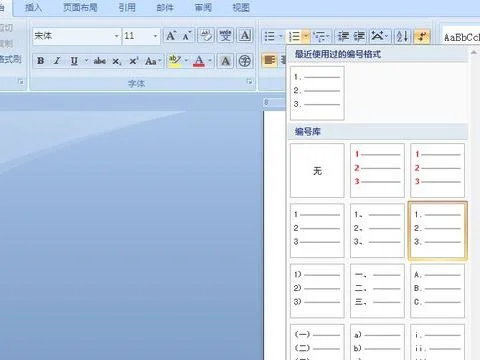Decrease indent button
Image resolution: width=480 pixels, height=360 pixels.
pos(343,36)
